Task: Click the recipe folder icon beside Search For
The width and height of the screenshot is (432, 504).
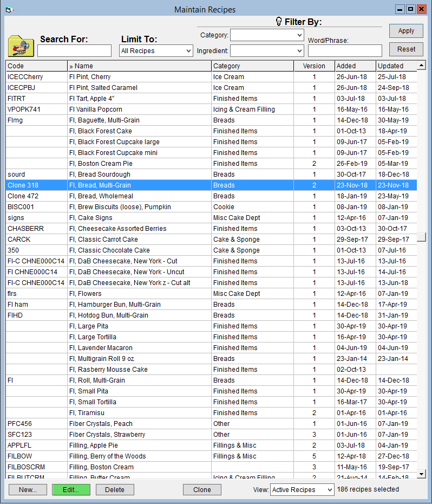Action: [21, 46]
